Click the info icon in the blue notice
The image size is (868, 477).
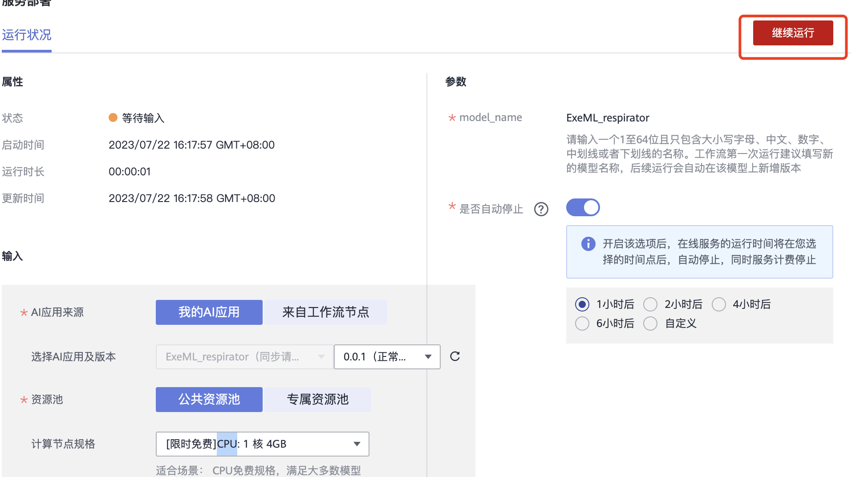pyautogui.click(x=588, y=244)
